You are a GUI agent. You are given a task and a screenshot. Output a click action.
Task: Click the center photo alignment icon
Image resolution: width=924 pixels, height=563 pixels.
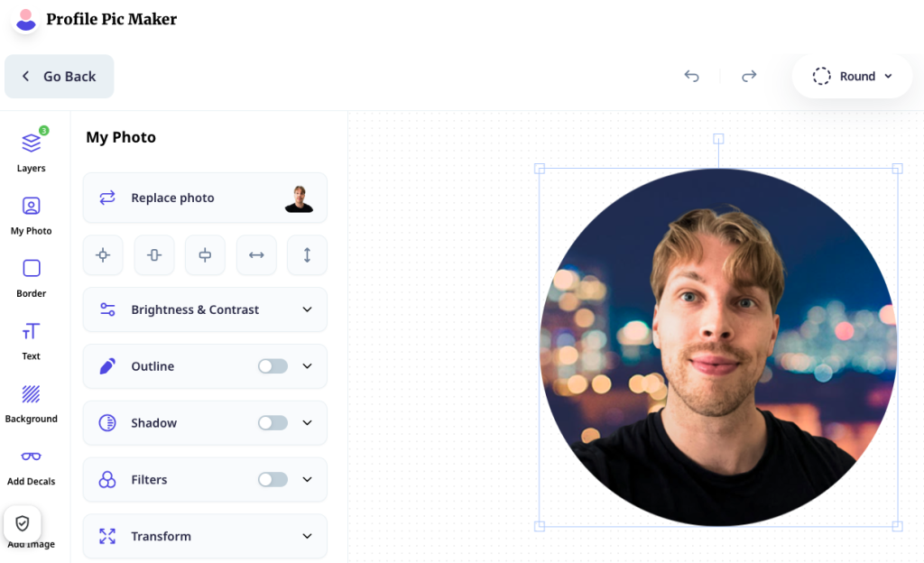103,255
